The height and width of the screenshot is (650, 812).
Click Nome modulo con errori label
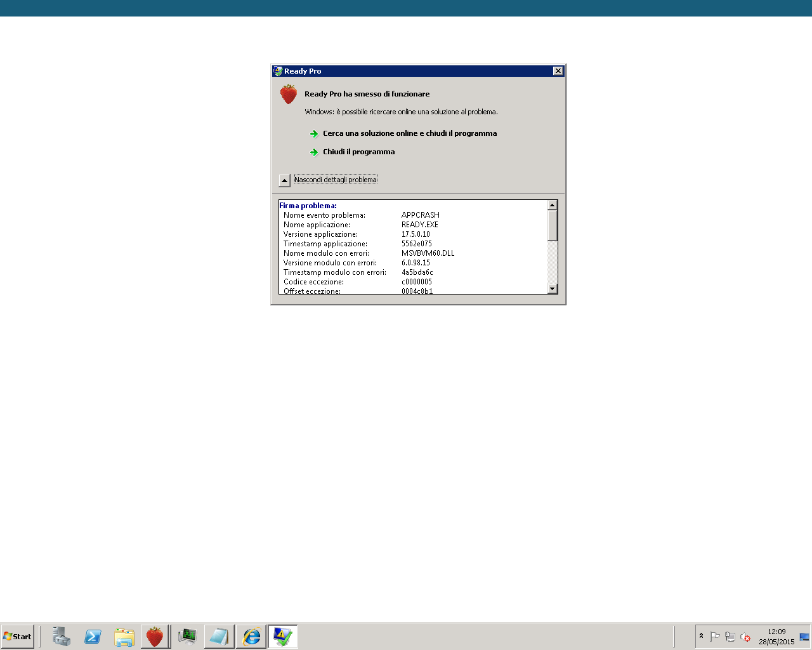[326, 253]
